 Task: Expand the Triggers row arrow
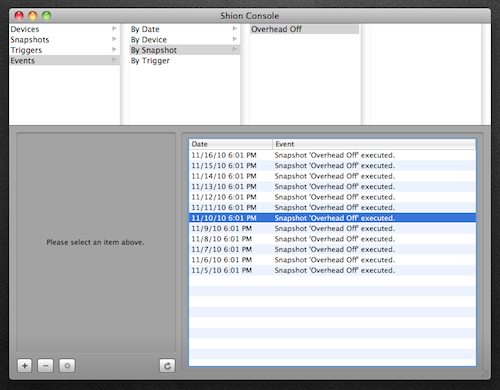point(114,49)
